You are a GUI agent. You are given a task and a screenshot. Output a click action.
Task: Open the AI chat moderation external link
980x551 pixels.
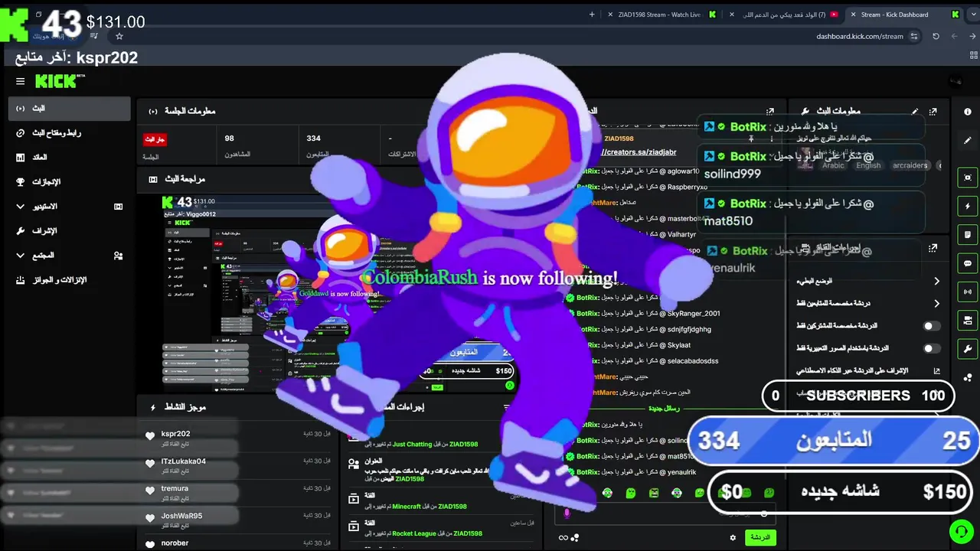(936, 371)
